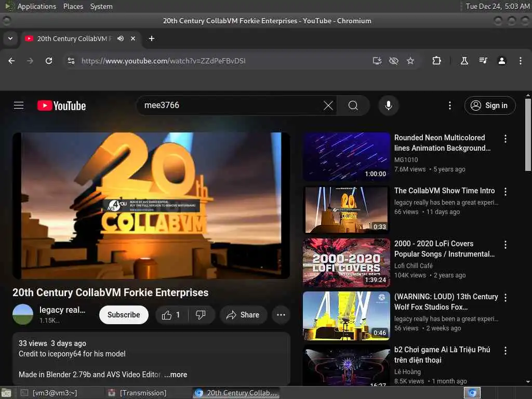Open options menu for CollabVM Show Time Intro

click(x=506, y=192)
